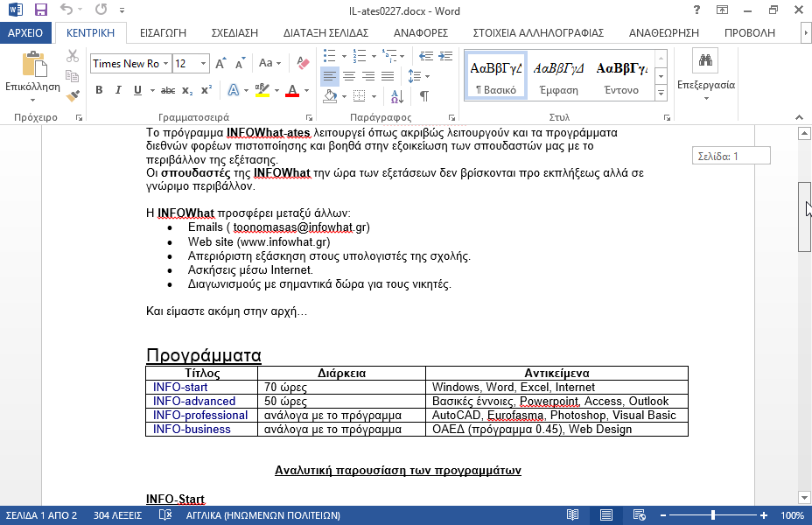Open the 304 ΛΕΞΕΙΣ word count
Image resolution: width=812 pixels, height=525 pixels.
[117, 515]
